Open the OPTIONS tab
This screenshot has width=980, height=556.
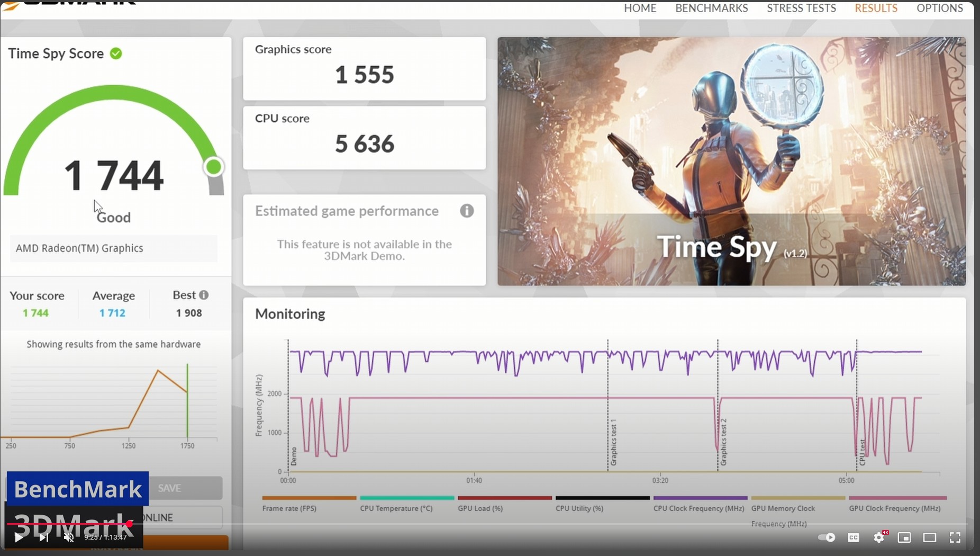pyautogui.click(x=939, y=8)
